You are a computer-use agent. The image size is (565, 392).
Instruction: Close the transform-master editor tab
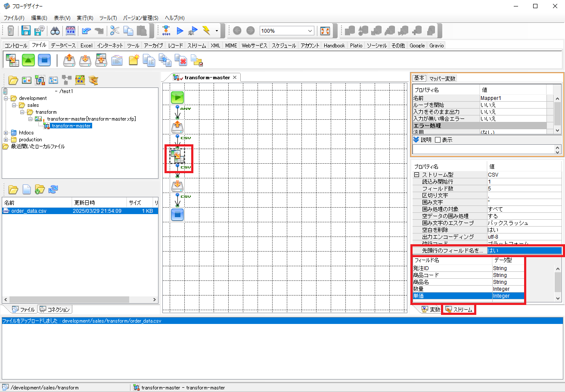(235, 77)
